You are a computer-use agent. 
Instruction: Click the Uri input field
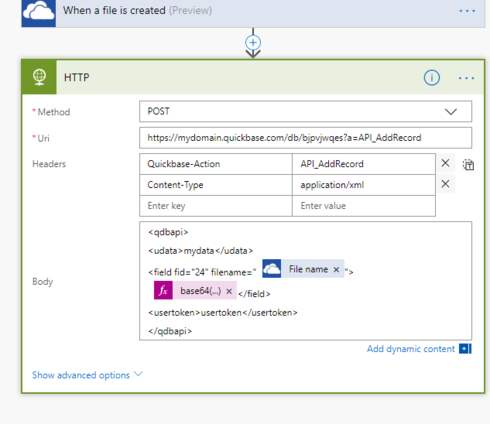click(305, 138)
